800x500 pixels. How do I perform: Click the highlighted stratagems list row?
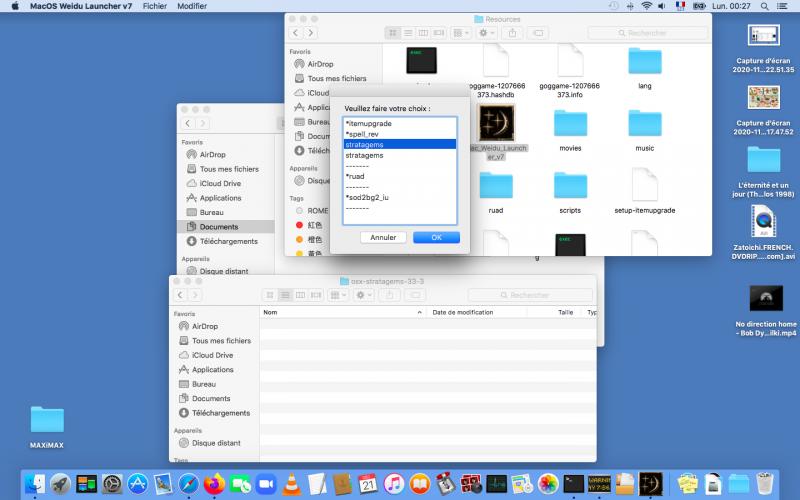[x=400, y=144]
